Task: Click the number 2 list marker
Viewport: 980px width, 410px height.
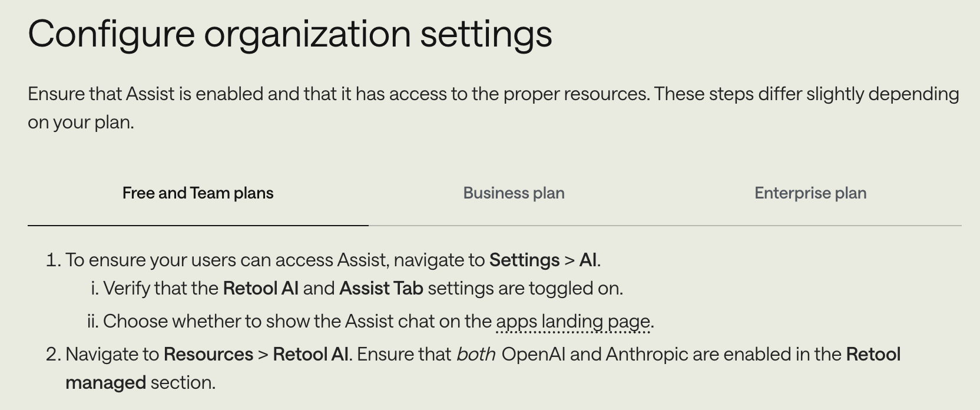Action: (x=53, y=355)
